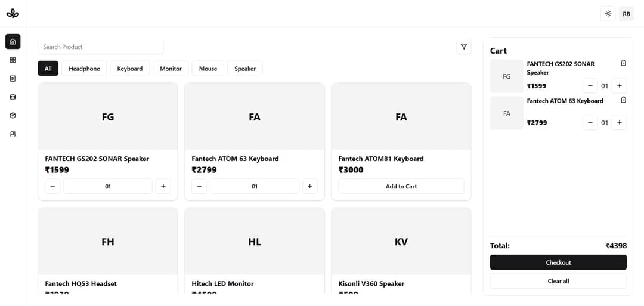Select the Headphone category tab
644x306 pixels.
(84, 69)
